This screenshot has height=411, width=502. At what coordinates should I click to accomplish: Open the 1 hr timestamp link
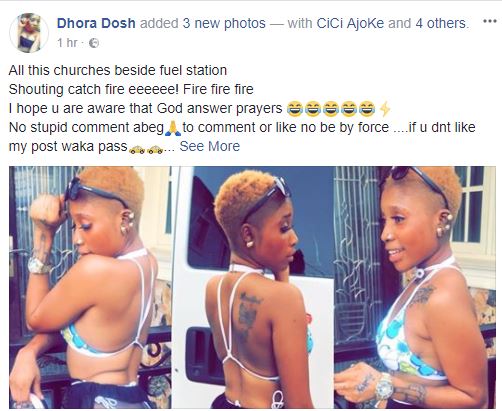67,43
